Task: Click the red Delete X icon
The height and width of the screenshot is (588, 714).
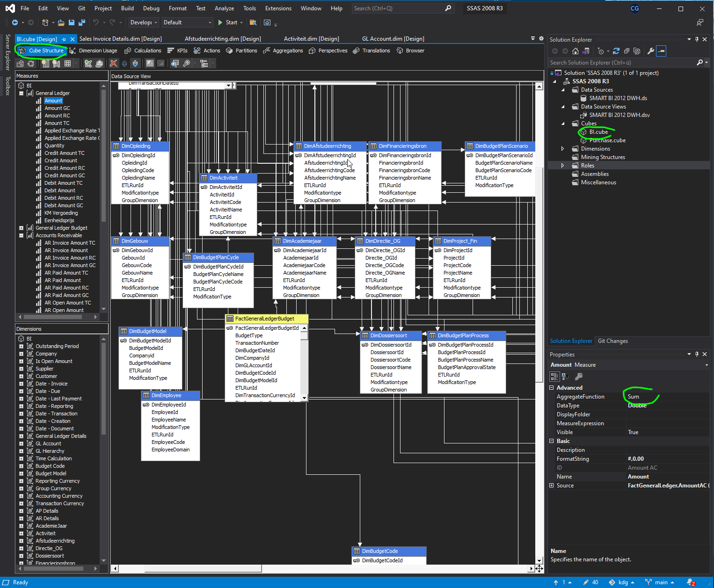Action: [x=113, y=63]
